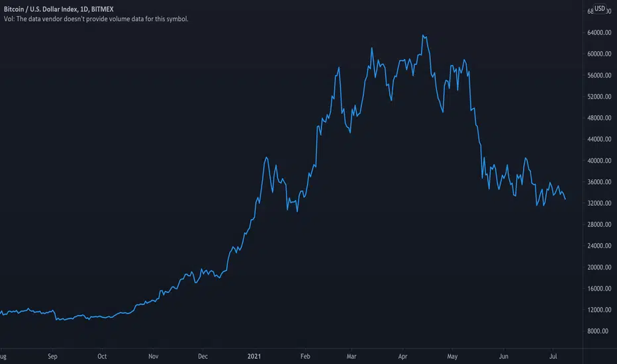Click the Jul date axis label

[x=553, y=356]
